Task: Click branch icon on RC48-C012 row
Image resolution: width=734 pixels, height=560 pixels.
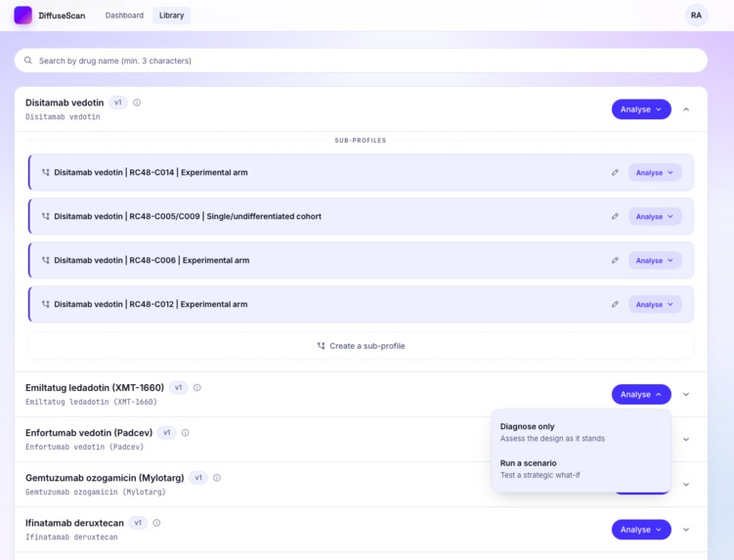Action: pyautogui.click(x=45, y=304)
